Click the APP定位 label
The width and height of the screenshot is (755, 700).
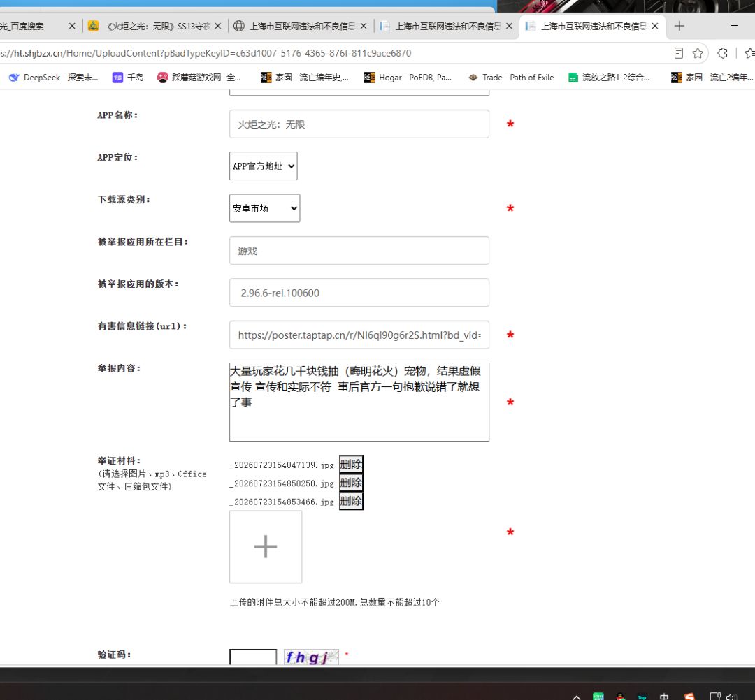[117, 158]
